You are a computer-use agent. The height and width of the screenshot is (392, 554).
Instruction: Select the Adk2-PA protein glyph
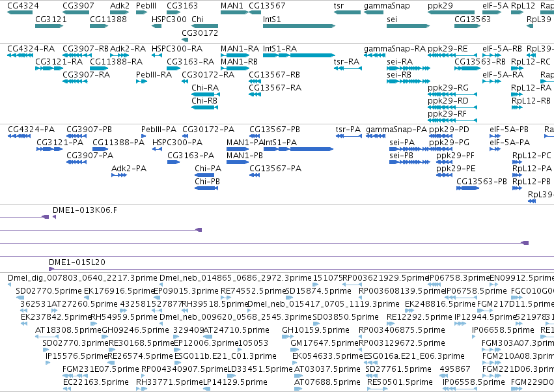[119, 175]
